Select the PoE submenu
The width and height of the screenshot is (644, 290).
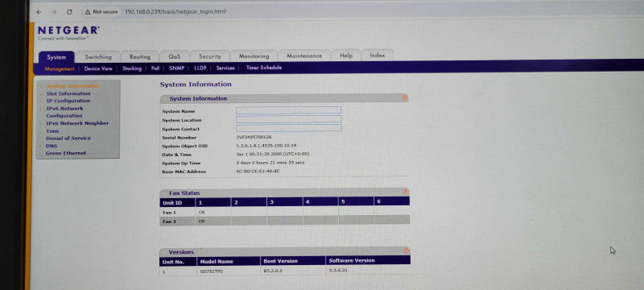pos(155,68)
